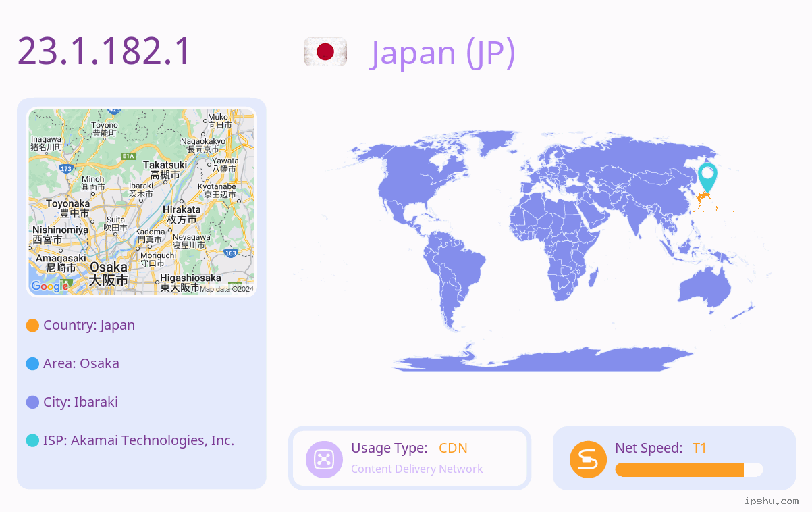Click Antarctica on the world map

(543, 358)
